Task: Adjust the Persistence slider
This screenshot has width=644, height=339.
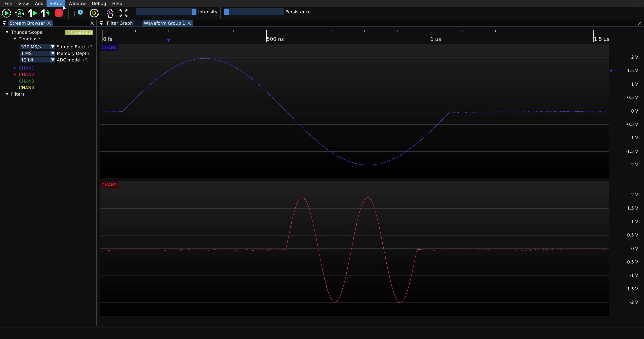Action: click(254, 12)
